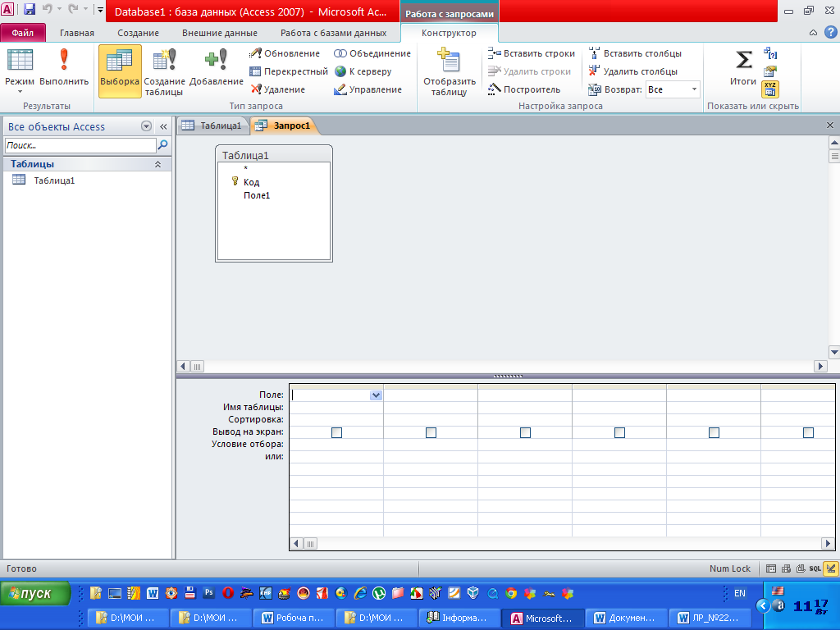Select Код field in Таблица1 list
The image size is (840, 630).
point(251,182)
